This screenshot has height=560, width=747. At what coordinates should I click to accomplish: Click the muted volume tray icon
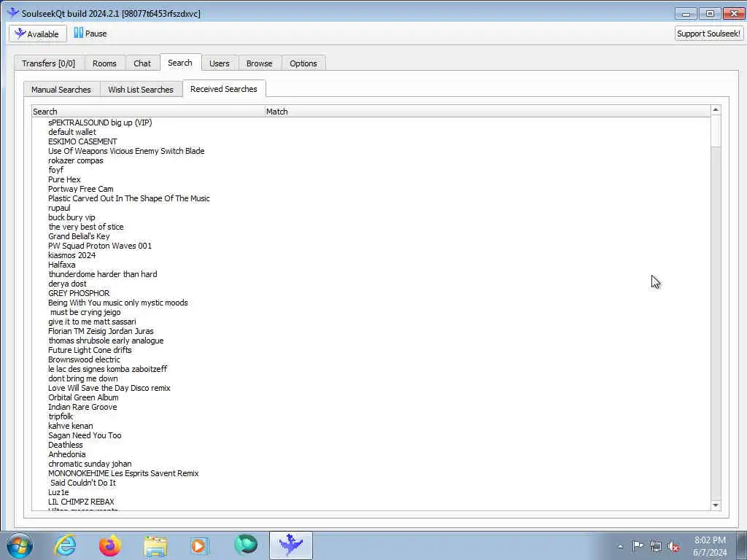(673, 547)
